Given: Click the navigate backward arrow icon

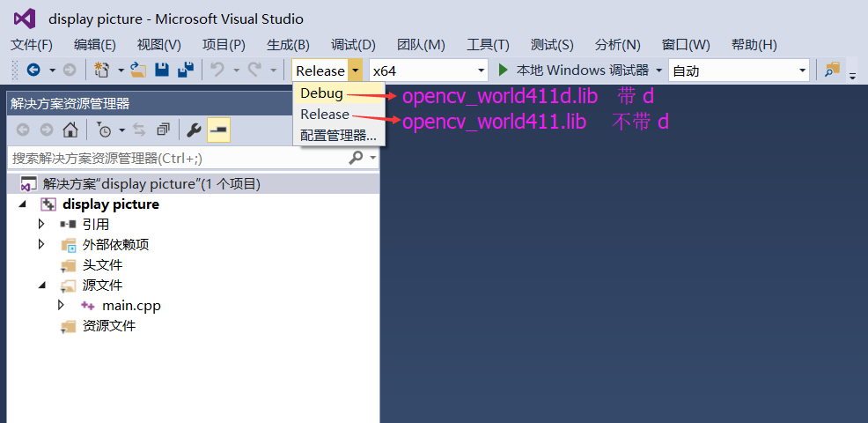Looking at the screenshot, I should [x=33, y=70].
